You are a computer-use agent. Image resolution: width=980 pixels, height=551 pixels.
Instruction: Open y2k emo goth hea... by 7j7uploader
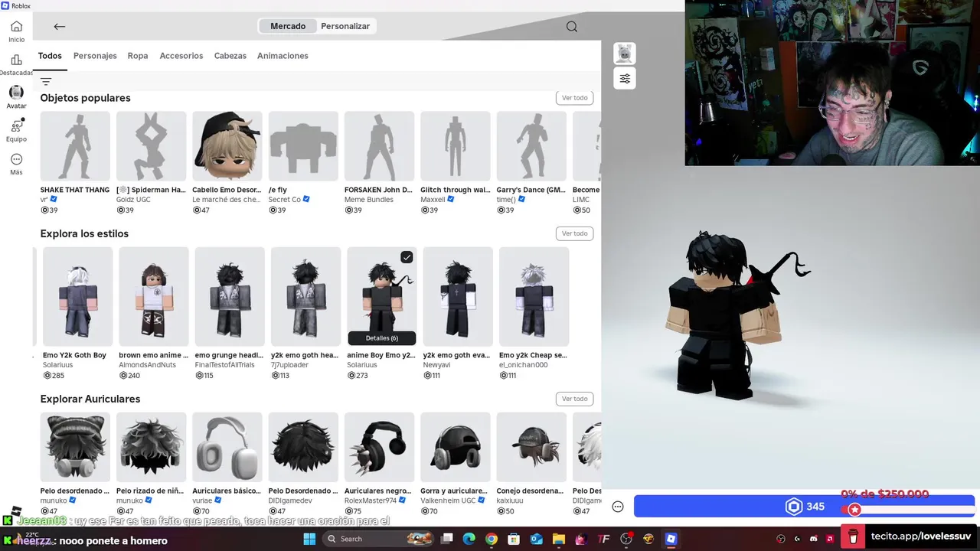tap(305, 297)
